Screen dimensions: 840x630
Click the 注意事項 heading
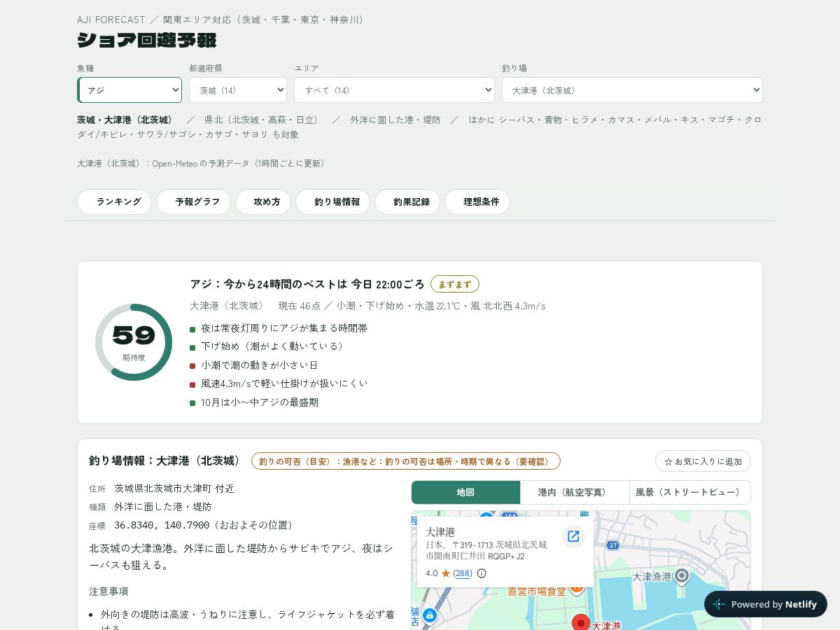click(x=108, y=591)
